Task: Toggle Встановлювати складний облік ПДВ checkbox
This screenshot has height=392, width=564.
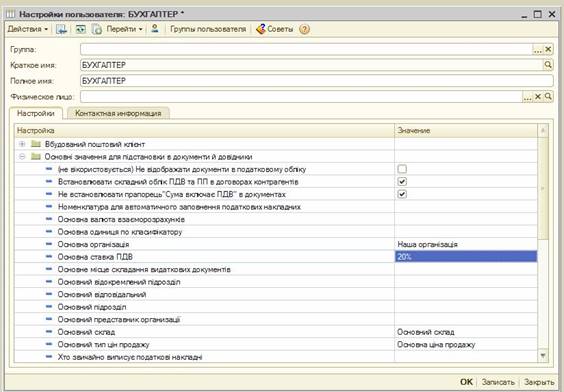Action: click(402, 182)
